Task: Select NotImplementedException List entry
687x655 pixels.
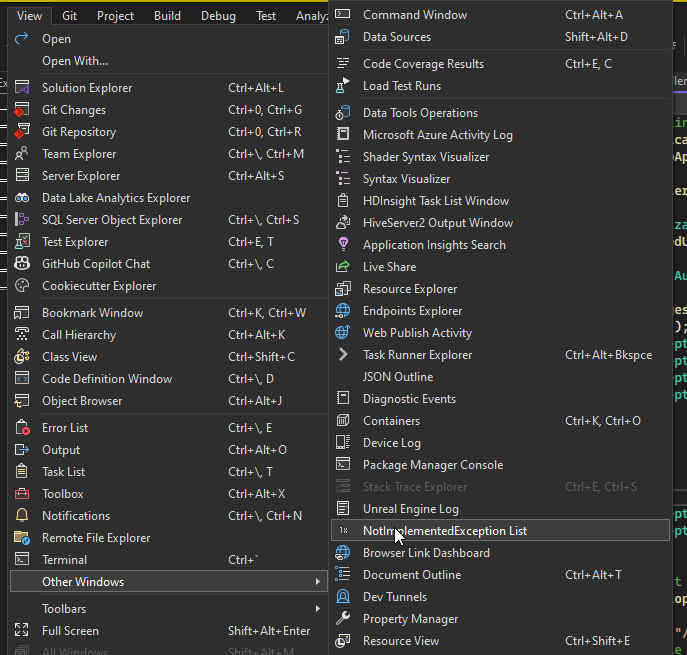Action: tap(444, 531)
